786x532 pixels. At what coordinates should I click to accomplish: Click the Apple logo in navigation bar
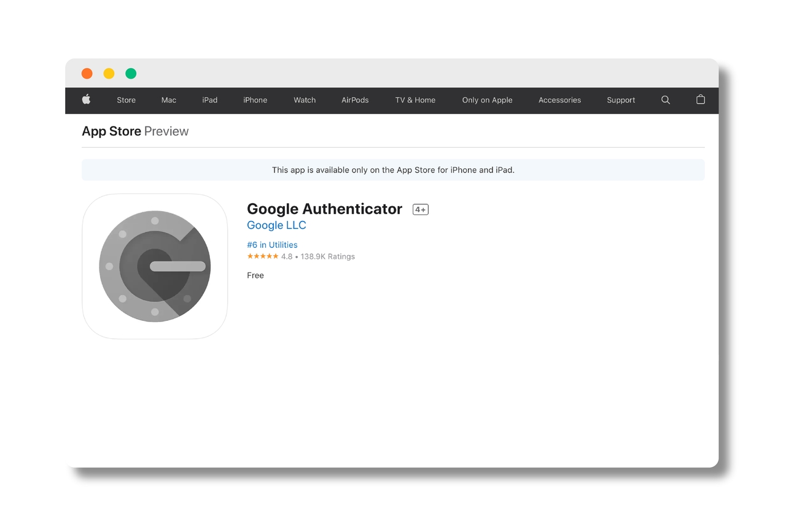(87, 99)
